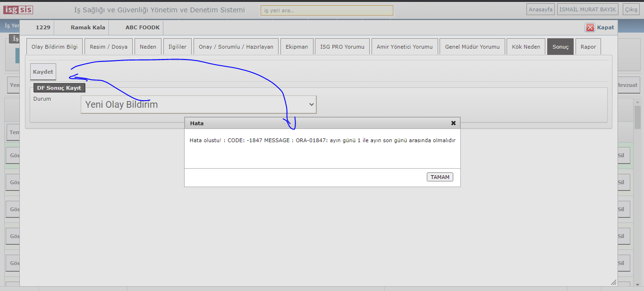
Task: Click the Kaydet save button
Action: pos(43,72)
